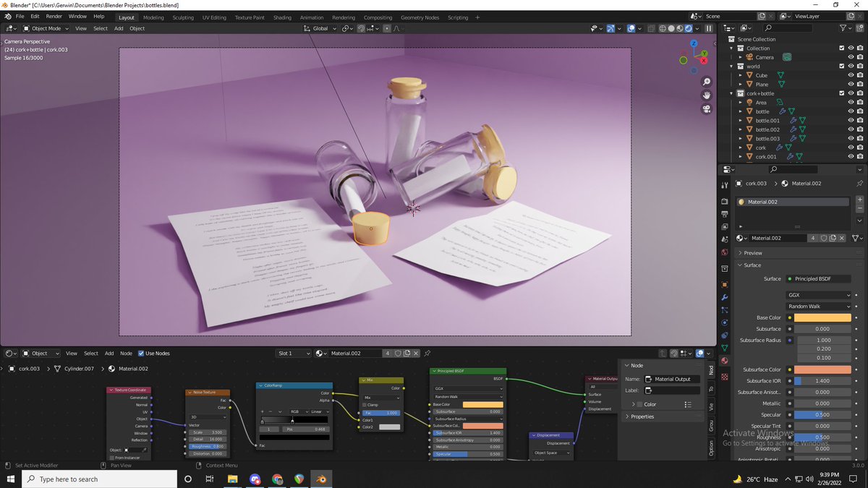868x488 pixels.
Task: Open the Render menu in the top bar
Action: point(54,16)
